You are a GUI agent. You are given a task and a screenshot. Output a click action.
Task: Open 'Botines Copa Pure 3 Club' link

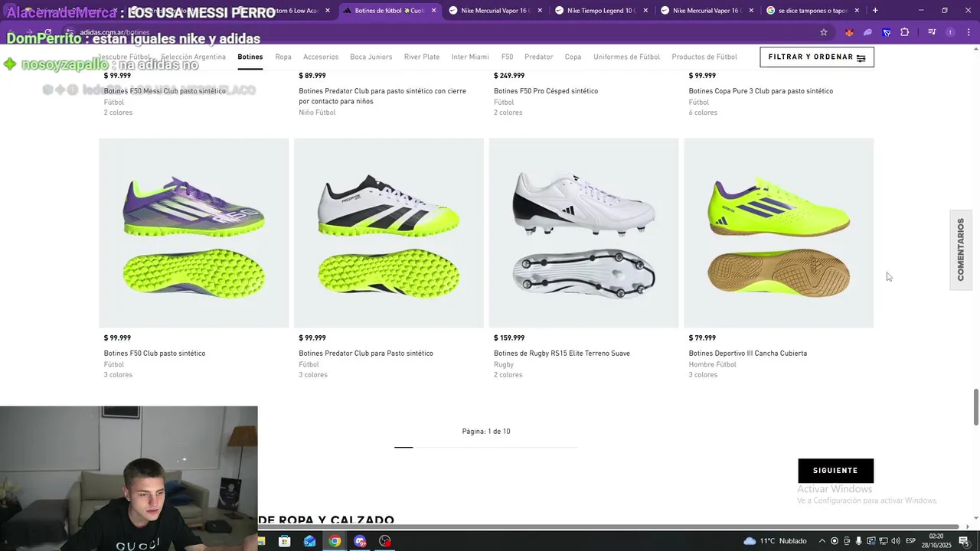tap(761, 91)
